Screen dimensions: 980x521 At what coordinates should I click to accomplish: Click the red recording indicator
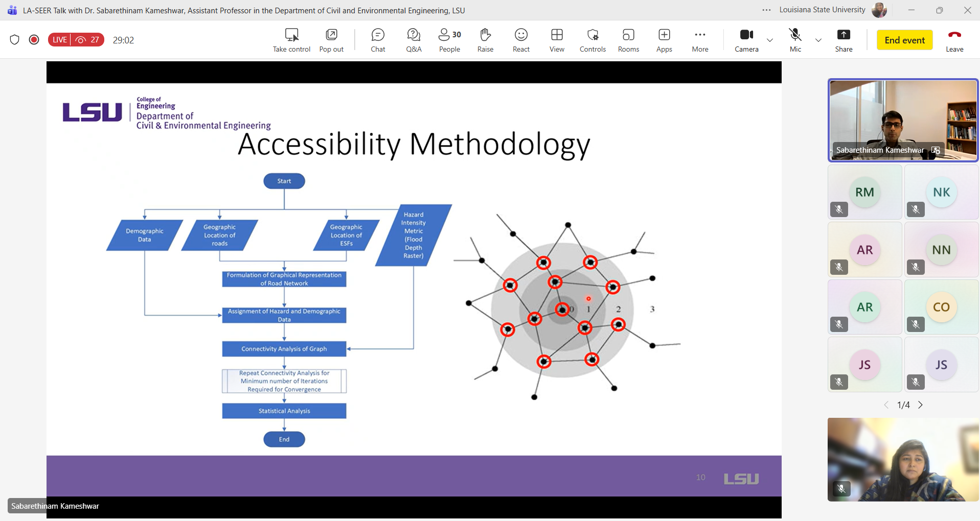click(x=34, y=40)
